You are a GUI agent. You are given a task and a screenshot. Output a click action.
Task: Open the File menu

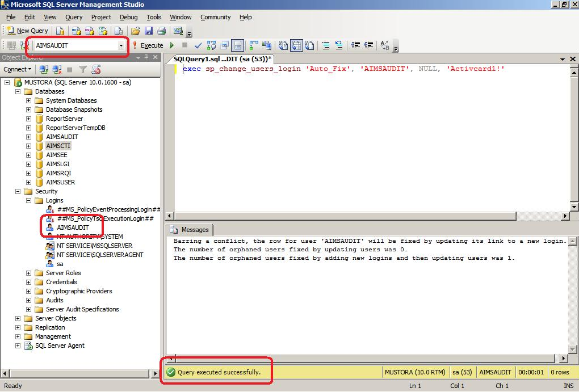(11, 17)
